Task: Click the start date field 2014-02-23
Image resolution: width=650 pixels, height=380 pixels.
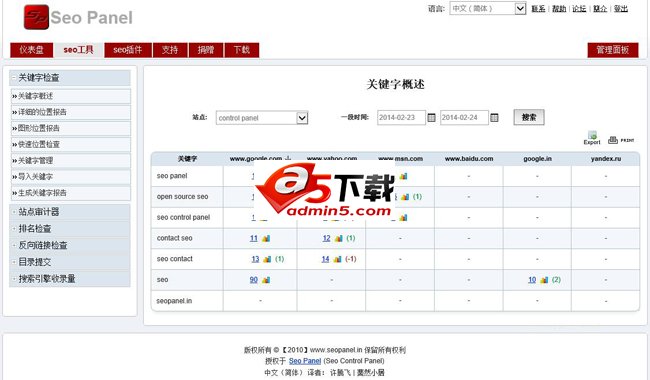Action: pyautogui.click(x=401, y=118)
